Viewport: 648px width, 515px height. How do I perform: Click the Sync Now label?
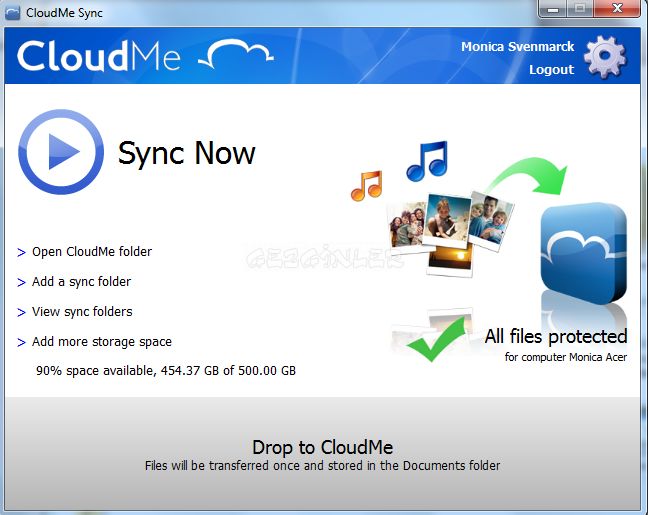[186, 153]
